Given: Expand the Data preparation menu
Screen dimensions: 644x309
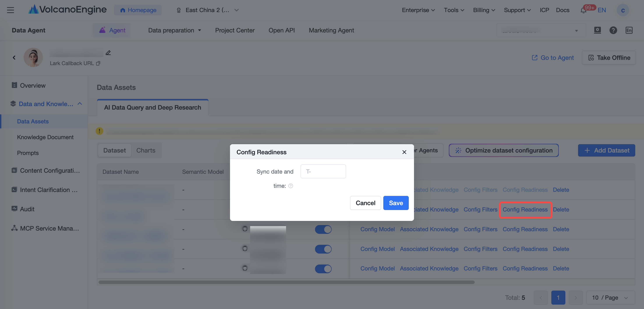Looking at the screenshot, I should point(175,30).
